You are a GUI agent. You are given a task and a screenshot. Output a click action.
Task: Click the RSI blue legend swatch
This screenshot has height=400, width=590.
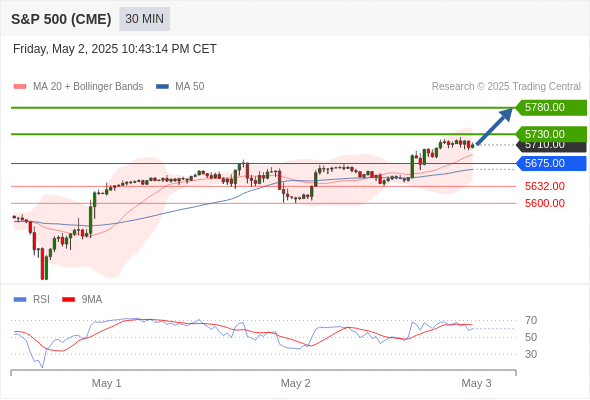[x=20, y=300]
